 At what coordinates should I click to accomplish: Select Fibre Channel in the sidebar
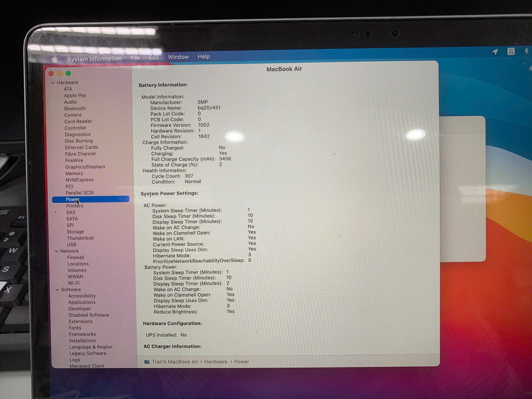point(80,154)
